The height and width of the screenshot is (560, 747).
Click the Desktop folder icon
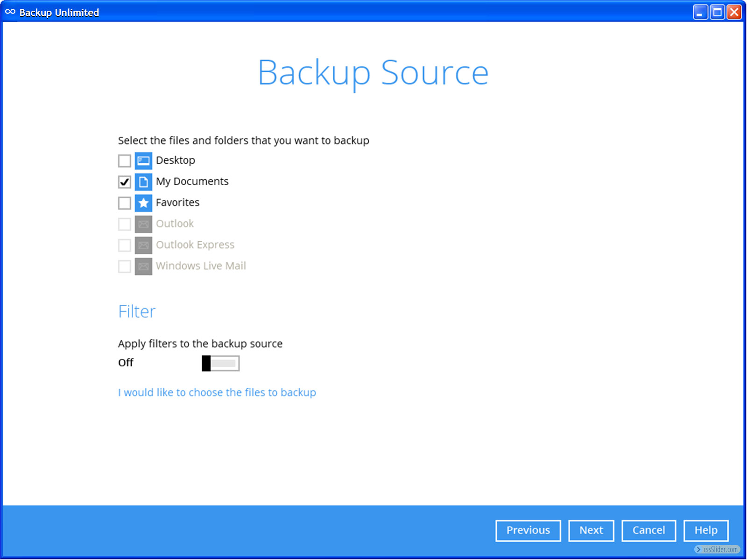click(x=143, y=161)
